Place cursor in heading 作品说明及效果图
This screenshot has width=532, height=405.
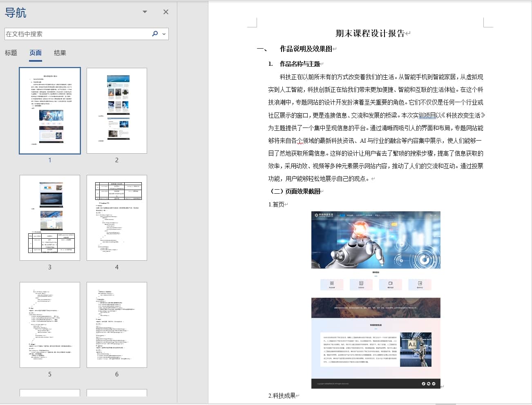pos(306,49)
